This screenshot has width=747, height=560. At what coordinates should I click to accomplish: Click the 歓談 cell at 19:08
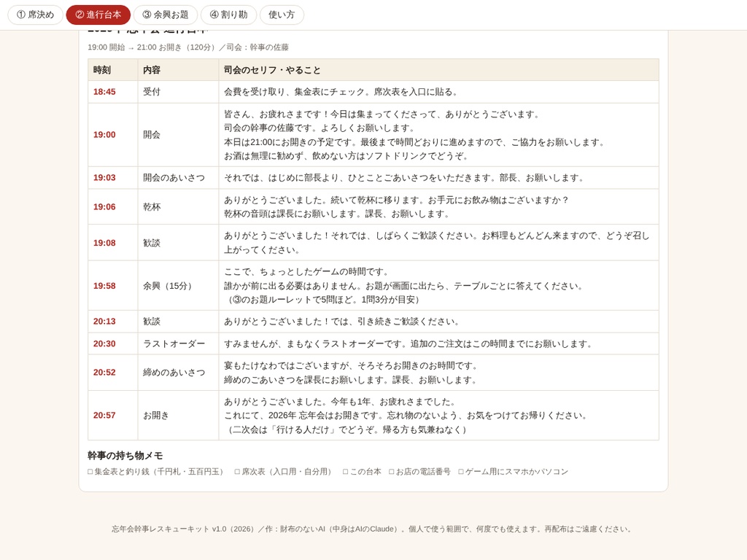[x=178, y=243]
